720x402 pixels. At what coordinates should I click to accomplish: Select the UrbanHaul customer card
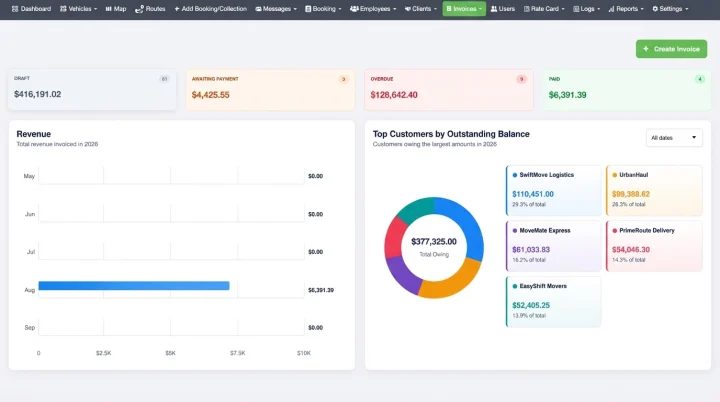654,190
